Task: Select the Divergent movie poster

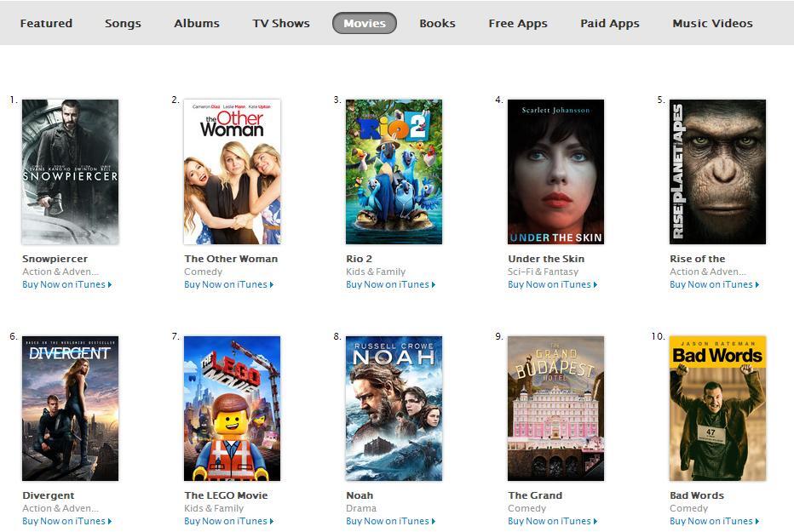Action: [70, 409]
